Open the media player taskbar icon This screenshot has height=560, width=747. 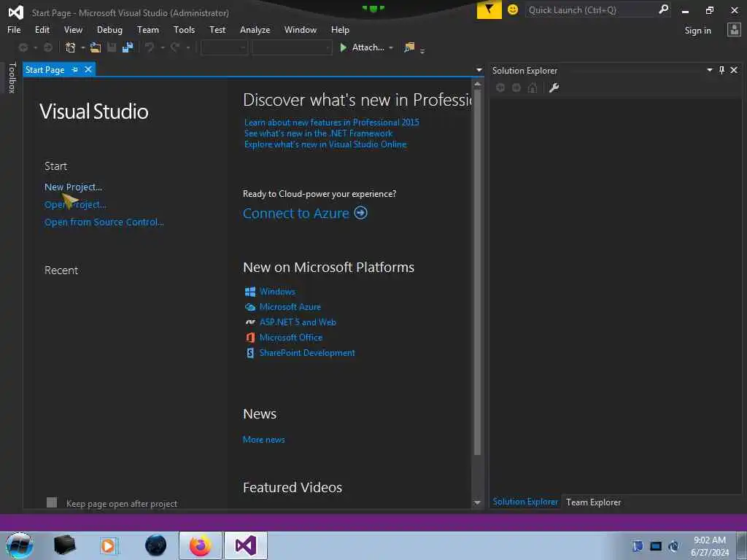108,545
